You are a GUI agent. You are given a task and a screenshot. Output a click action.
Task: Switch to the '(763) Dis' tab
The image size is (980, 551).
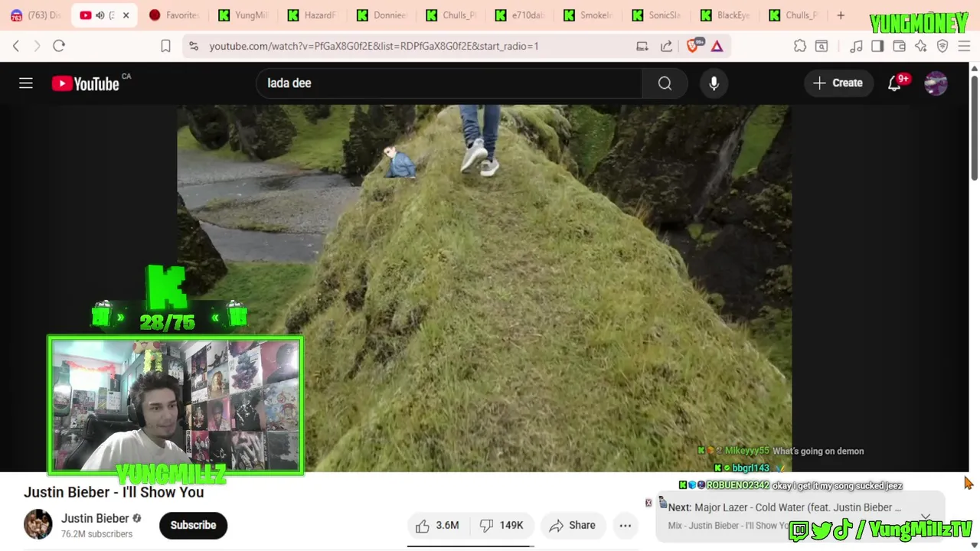pos(35,15)
